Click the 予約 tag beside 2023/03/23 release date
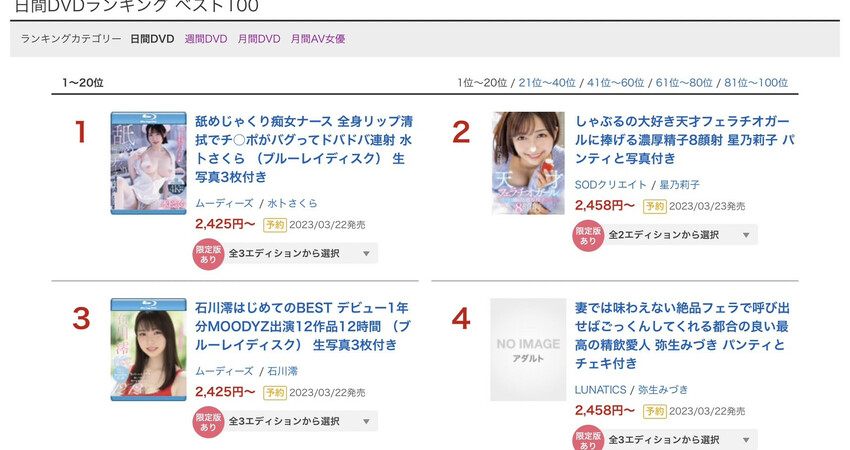Screen dimensions: 850x450 pyautogui.click(x=654, y=207)
